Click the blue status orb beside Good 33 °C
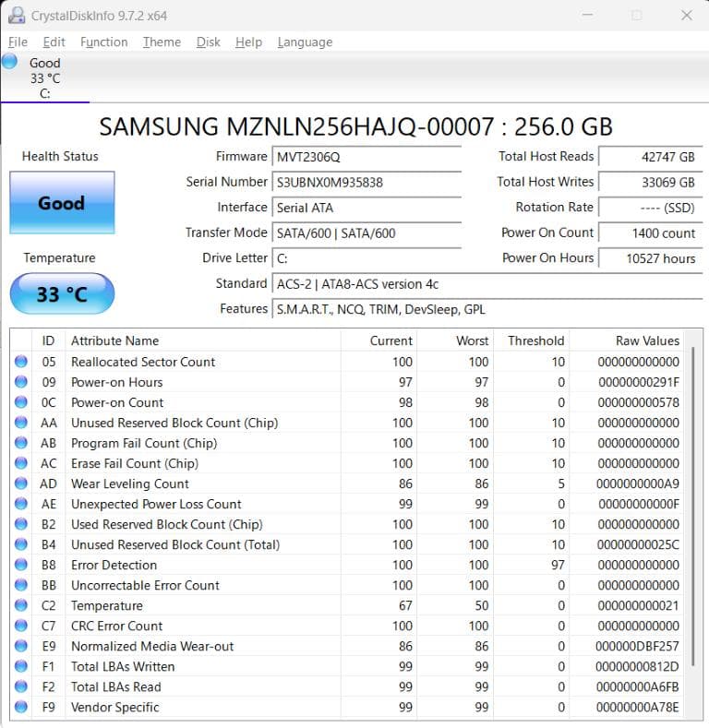This screenshot has height=728, width=709. tap(10, 61)
